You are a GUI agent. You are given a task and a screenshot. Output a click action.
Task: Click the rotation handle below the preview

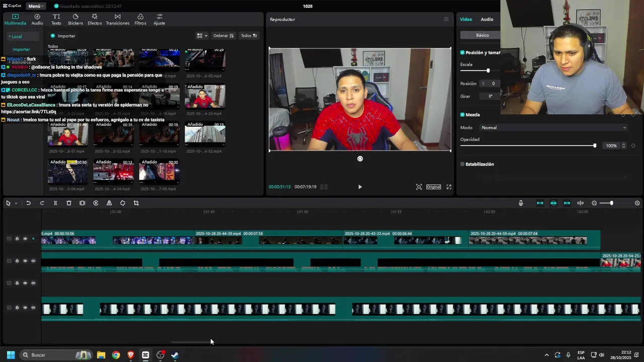click(360, 158)
